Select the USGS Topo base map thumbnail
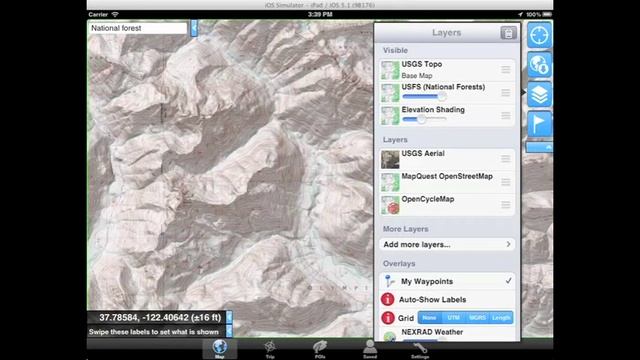 [390, 70]
